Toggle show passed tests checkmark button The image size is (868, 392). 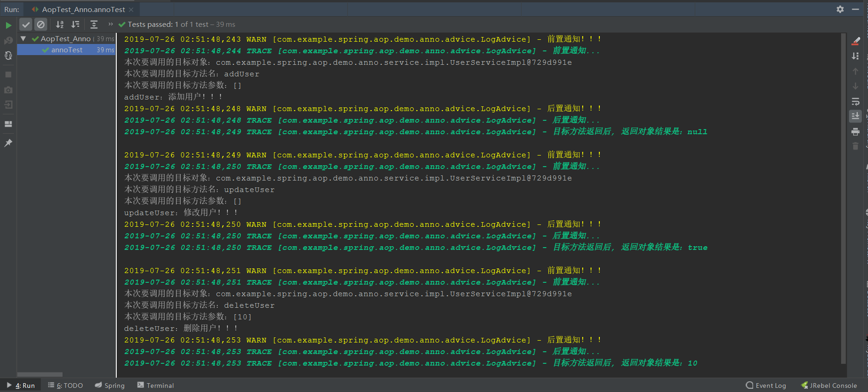point(26,25)
